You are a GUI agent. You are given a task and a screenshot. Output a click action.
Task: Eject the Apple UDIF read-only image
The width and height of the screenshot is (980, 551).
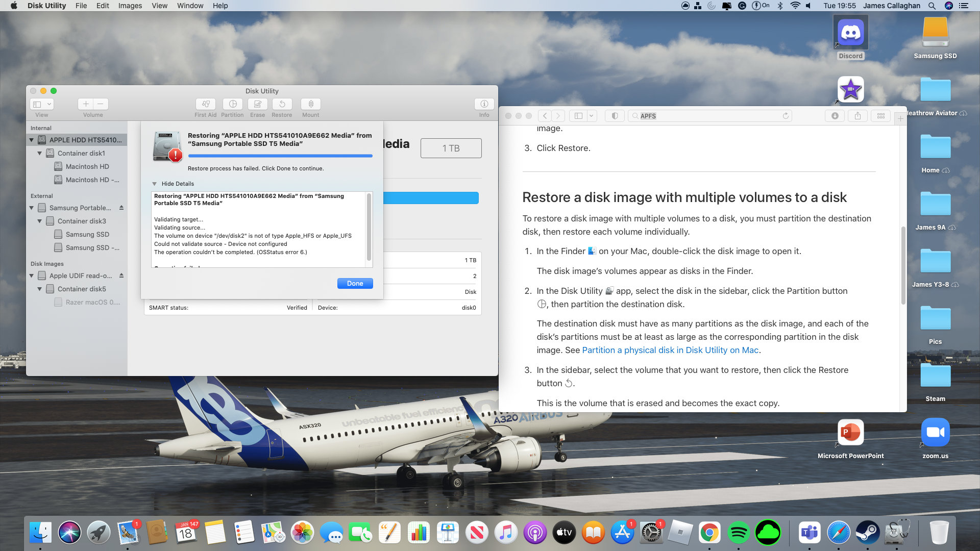click(x=121, y=275)
